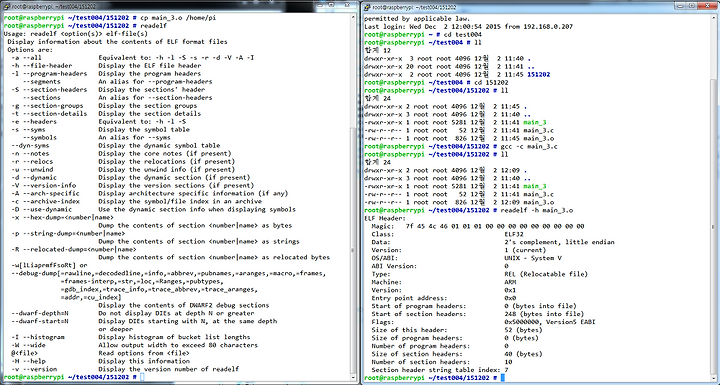Viewport: 720px width, 385px height.
Task: Click the '@<file>' option line
Action: pos(100,353)
